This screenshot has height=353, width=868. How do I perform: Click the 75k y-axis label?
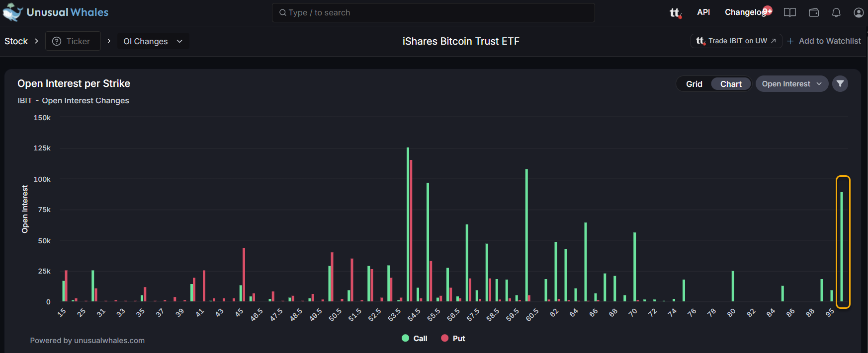coord(44,210)
